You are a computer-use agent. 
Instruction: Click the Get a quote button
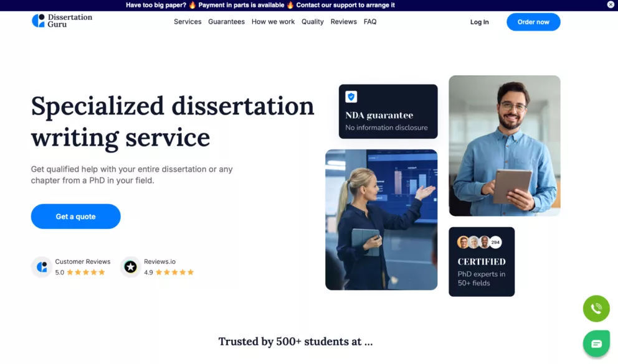75,217
